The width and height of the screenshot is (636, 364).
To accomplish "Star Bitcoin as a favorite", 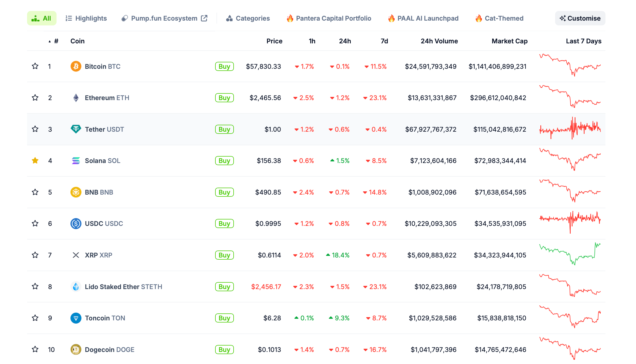I will [35, 66].
